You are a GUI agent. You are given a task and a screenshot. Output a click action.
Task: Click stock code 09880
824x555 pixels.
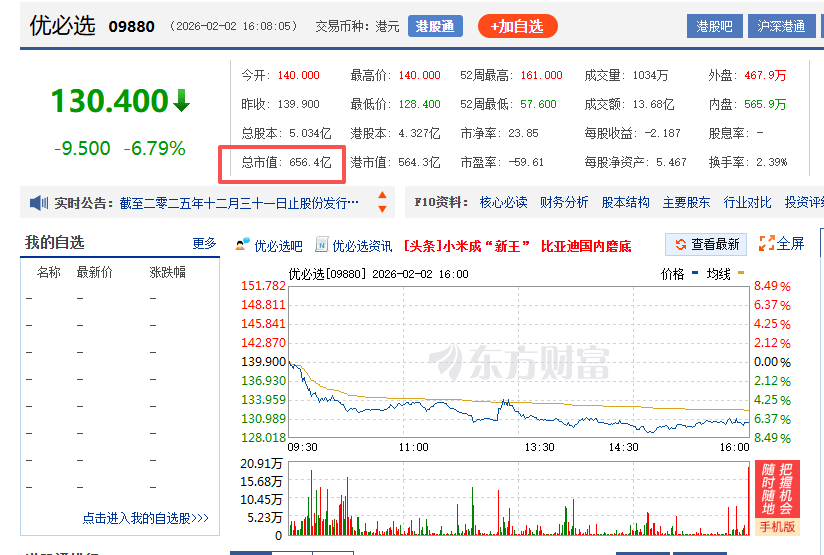131,27
